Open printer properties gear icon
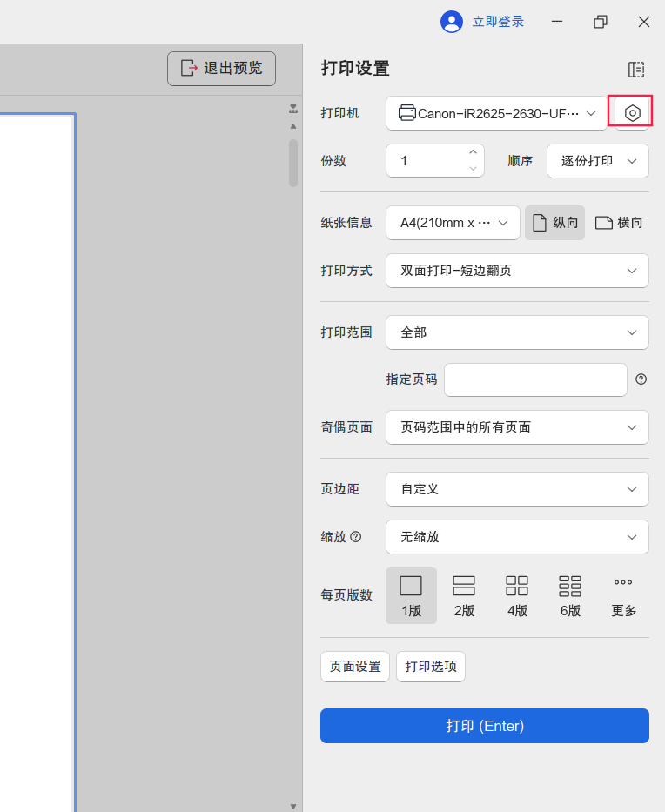The height and width of the screenshot is (812, 665). (x=632, y=113)
